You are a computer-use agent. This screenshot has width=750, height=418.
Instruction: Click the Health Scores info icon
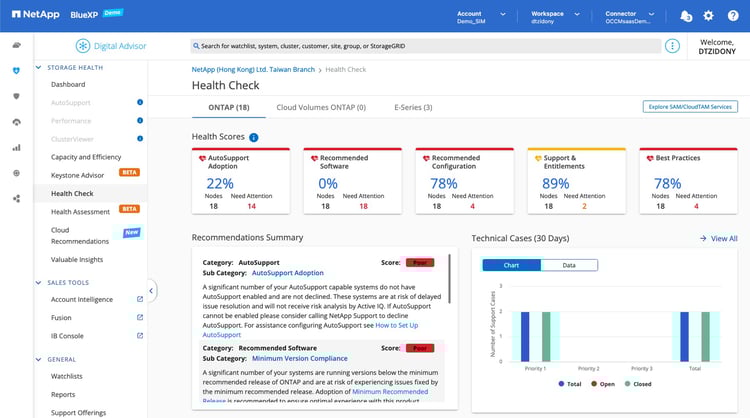(254, 137)
